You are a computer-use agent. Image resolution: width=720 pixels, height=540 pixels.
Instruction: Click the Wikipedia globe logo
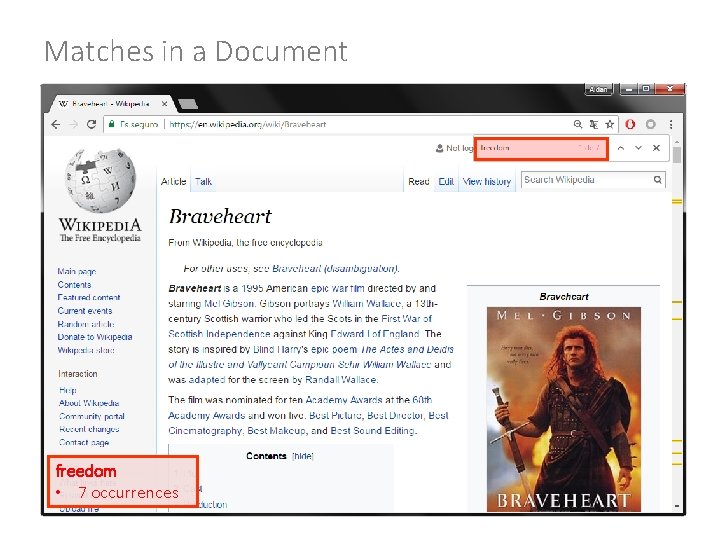[100, 180]
